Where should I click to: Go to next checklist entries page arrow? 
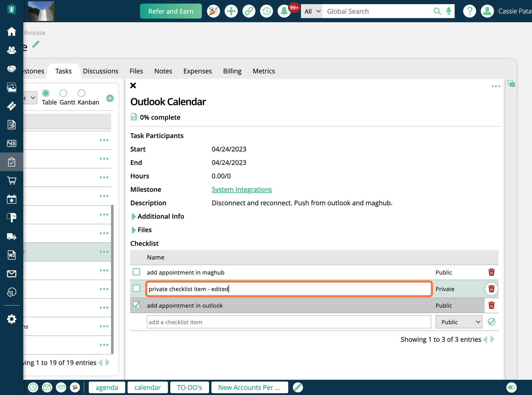(x=492, y=339)
